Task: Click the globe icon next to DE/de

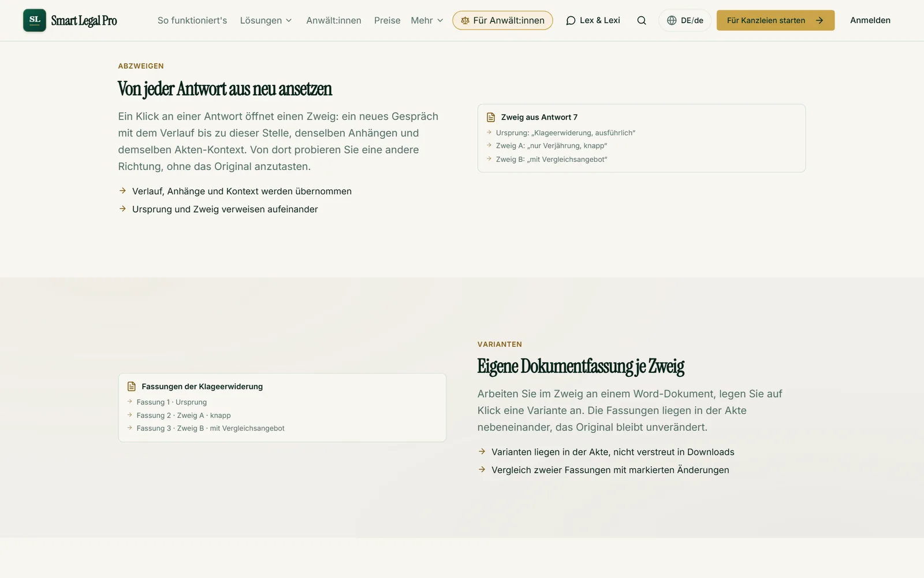Action: [x=672, y=20]
